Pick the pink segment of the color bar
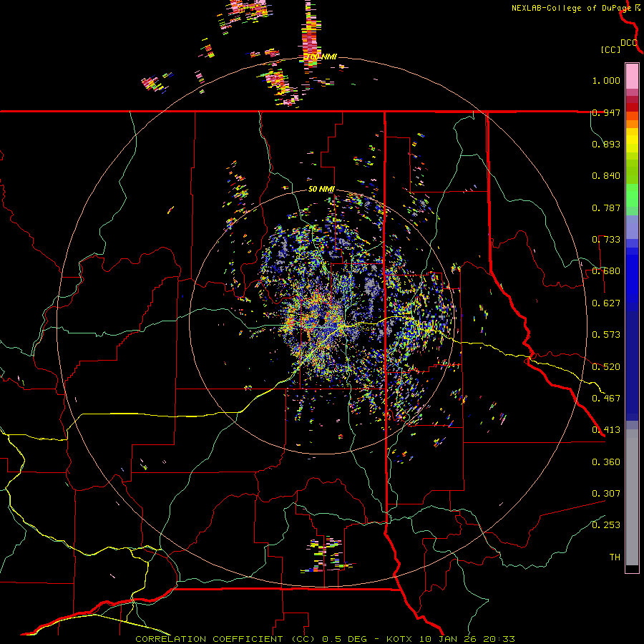This screenshot has height=644, width=644. coord(632,77)
